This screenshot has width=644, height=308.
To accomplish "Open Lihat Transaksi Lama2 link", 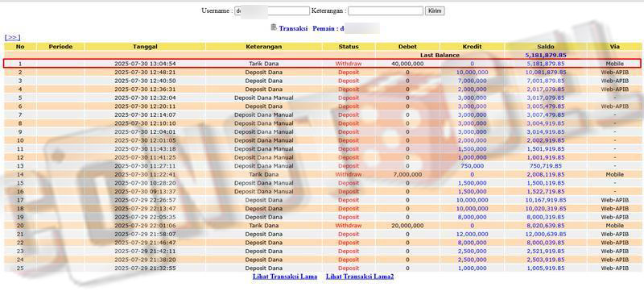I will [x=360, y=277].
